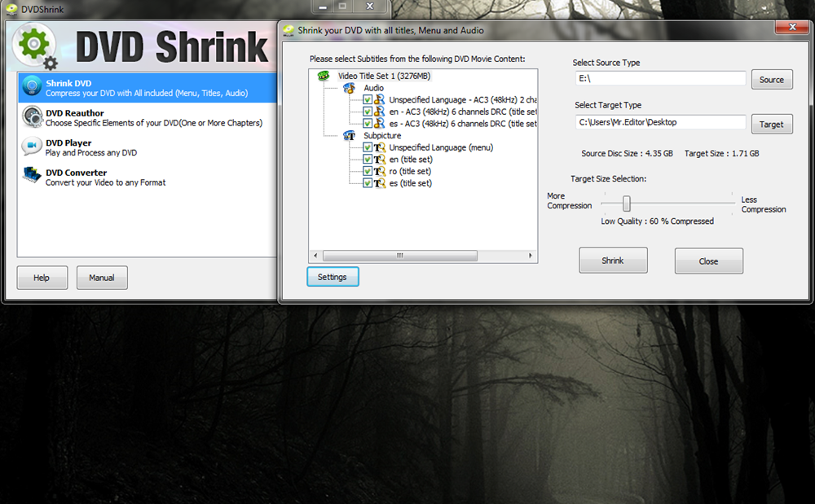The image size is (815, 504).
Task: Uncheck the es - AC3 audio track checkbox
Action: pyautogui.click(x=368, y=124)
